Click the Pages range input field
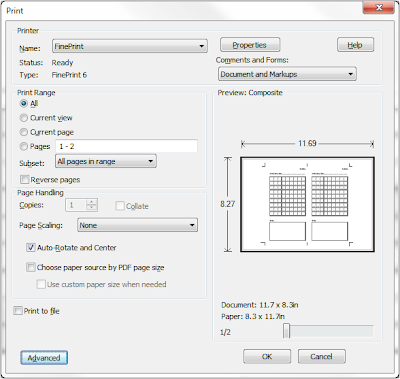 click(126, 146)
